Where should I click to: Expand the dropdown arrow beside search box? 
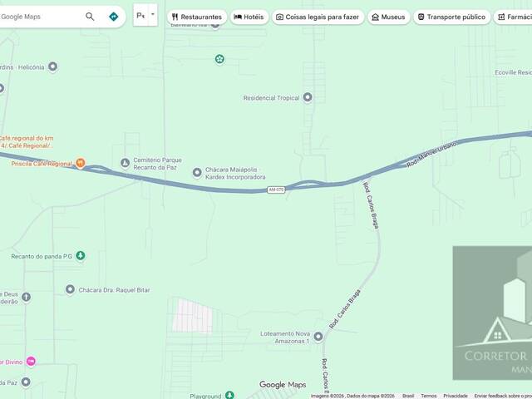point(153,15)
